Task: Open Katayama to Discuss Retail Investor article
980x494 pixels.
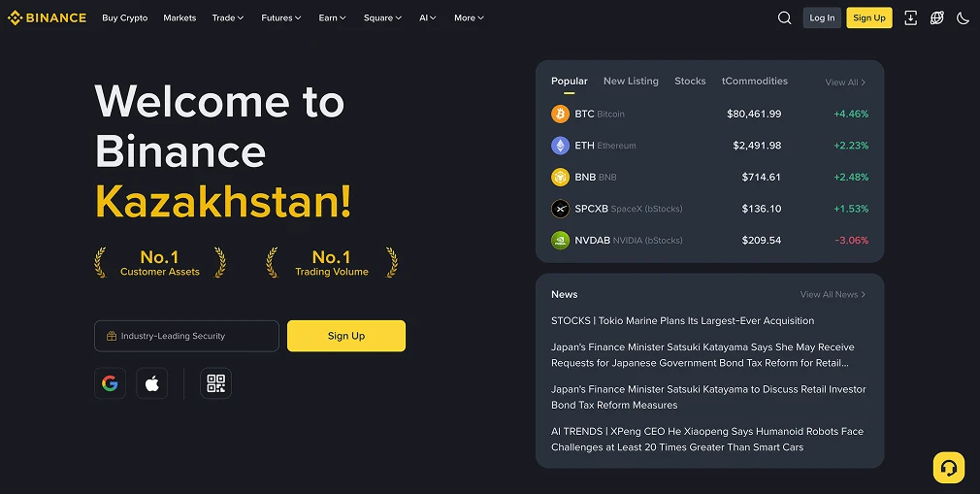Action: (x=708, y=397)
